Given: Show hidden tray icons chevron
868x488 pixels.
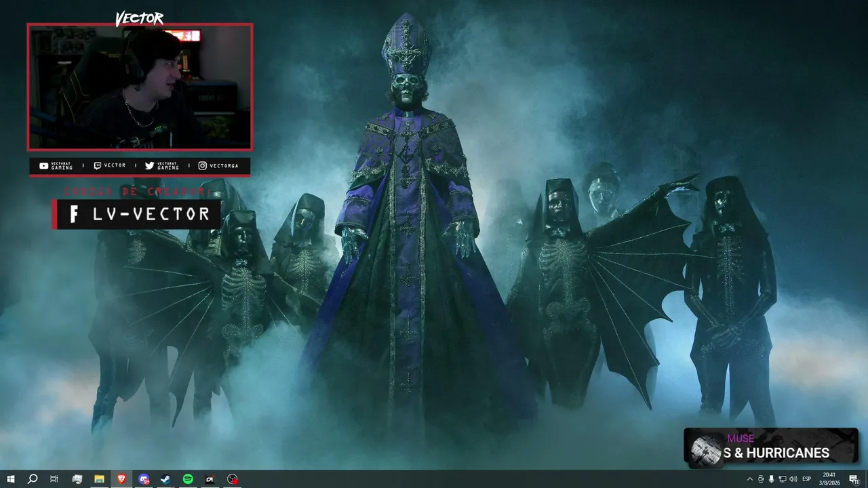Looking at the screenshot, I should click(749, 479).
